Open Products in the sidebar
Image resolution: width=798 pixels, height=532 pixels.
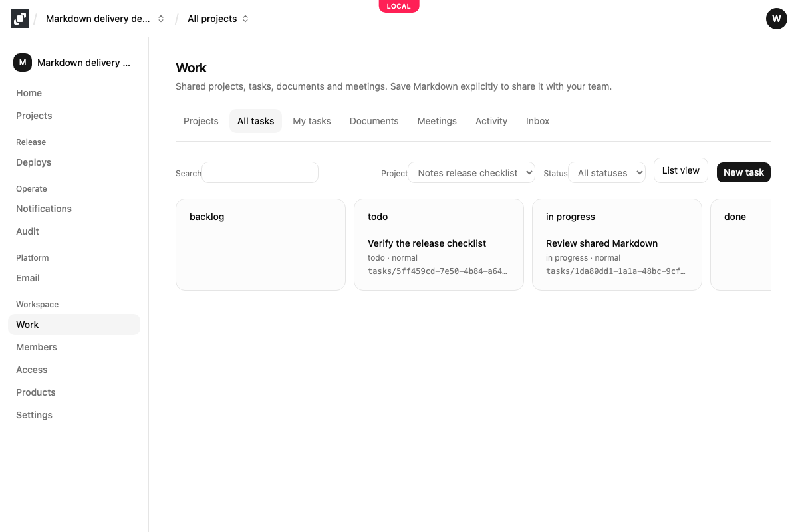[74, 392]
